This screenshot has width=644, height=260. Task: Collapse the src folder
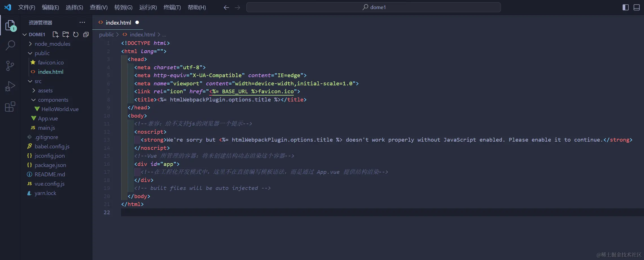tap(38, 81)
